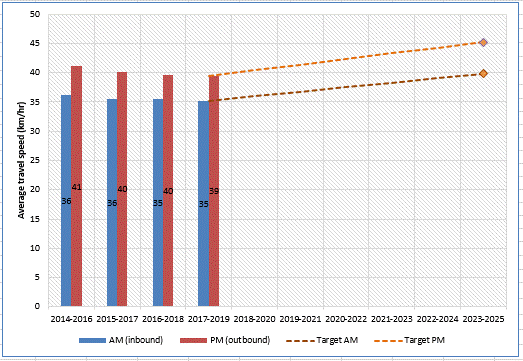The height and width of the screenshot is (361, 523).
Task: Select the 2021-2023 category axis label
Action: [x=392, y=319]
